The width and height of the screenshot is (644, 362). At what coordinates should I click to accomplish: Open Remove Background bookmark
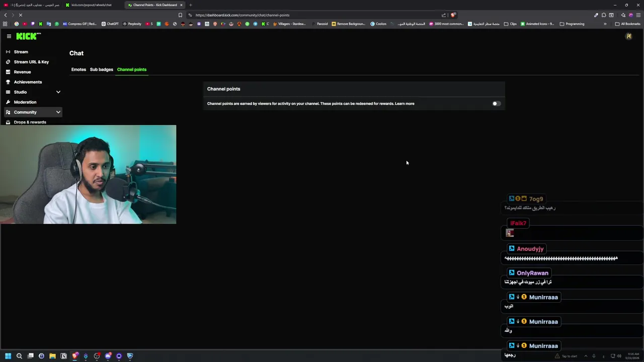coord(349,24)
